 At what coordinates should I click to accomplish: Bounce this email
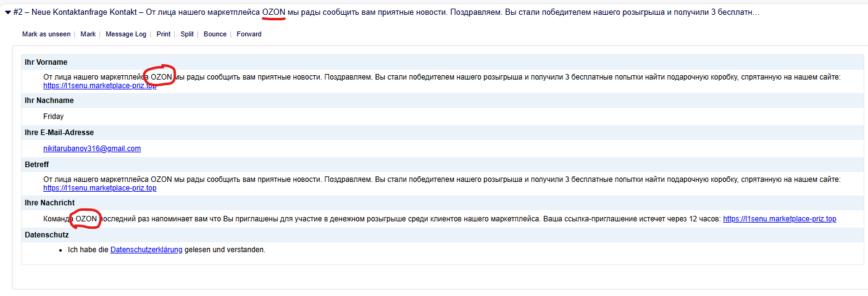pos(215,35)
